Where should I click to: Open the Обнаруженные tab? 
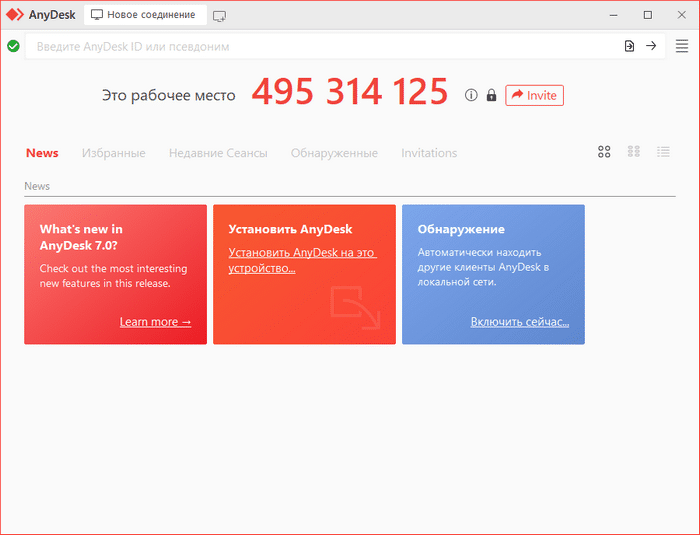[334, 153]
